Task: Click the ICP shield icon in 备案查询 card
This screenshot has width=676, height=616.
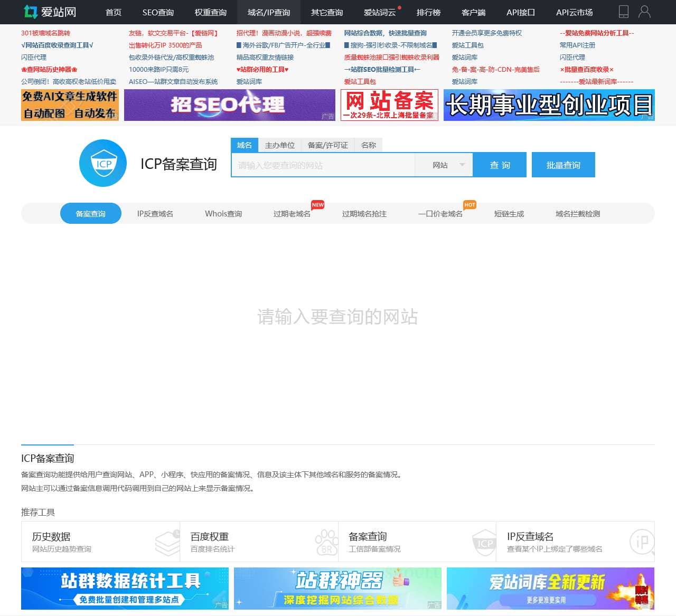Action: 484,543
